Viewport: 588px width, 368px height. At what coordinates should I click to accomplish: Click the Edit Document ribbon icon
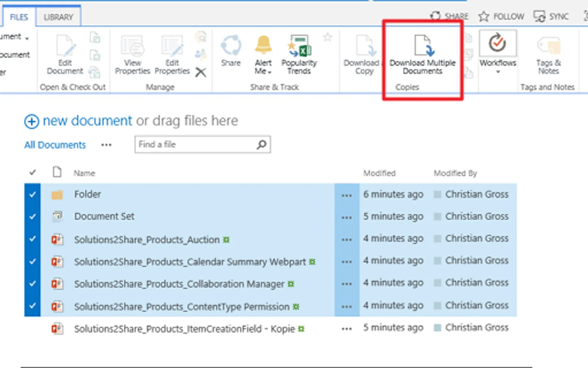point(65,55)
